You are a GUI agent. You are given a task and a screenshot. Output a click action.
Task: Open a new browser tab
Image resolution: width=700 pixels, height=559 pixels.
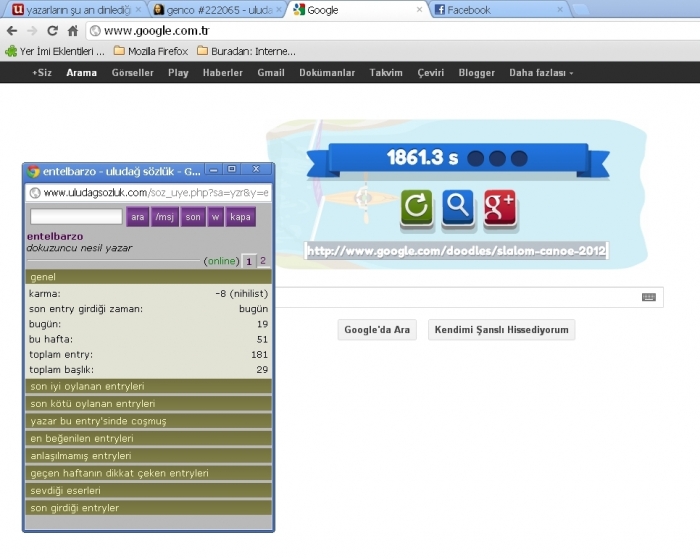coord(581,10)
